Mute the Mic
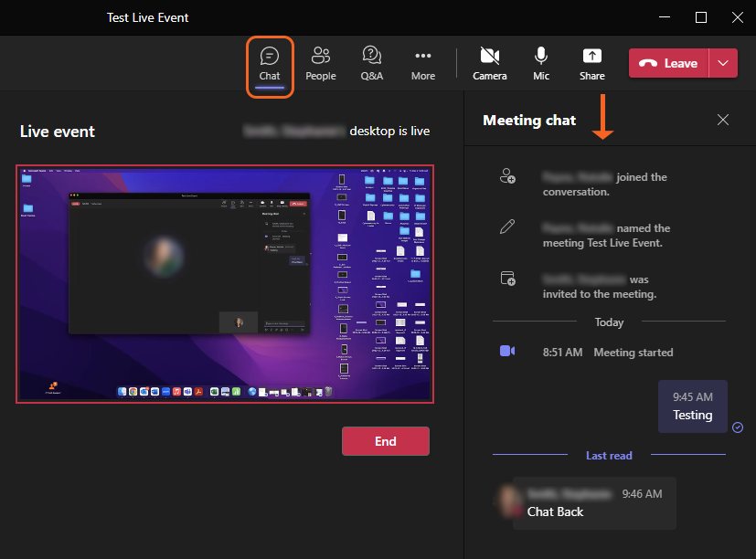Image resolution: width=756 pixels, height=559 pixels. click(x=541, y=64)
